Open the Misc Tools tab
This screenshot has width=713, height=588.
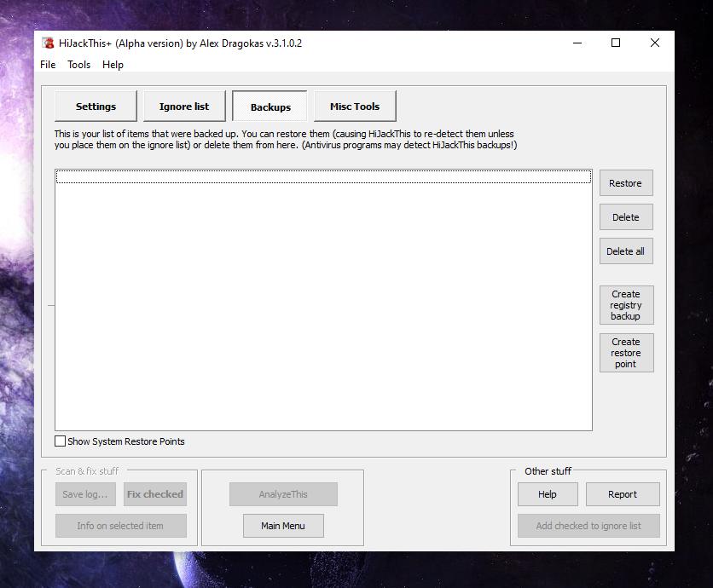pyautogui.click(x=355, y=107)
